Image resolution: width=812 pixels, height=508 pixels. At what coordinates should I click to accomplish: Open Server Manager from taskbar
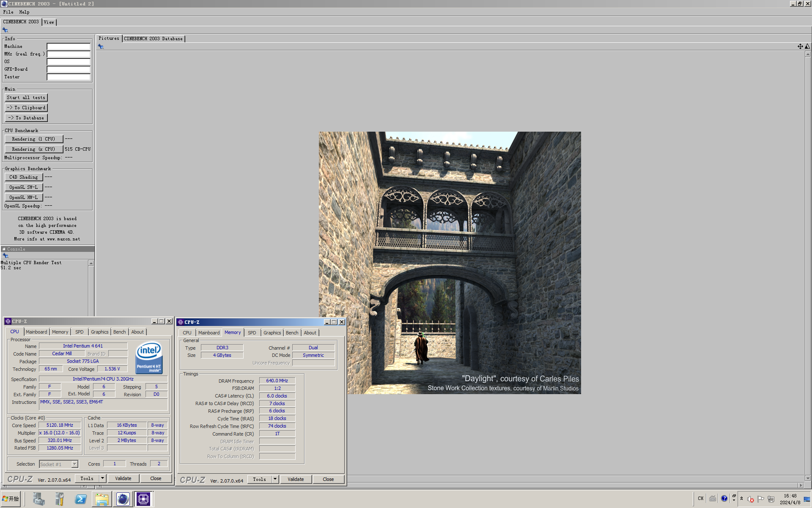pos(38,499)
